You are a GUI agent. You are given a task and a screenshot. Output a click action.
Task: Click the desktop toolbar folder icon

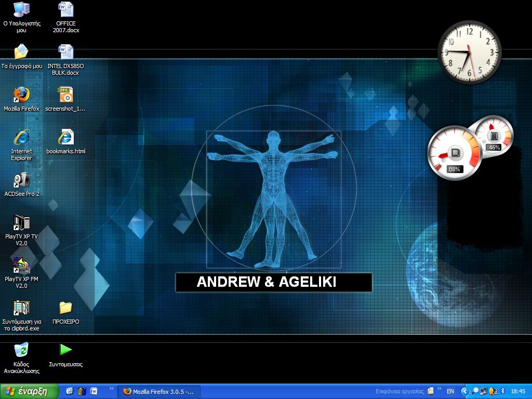(x=431, y=391)
